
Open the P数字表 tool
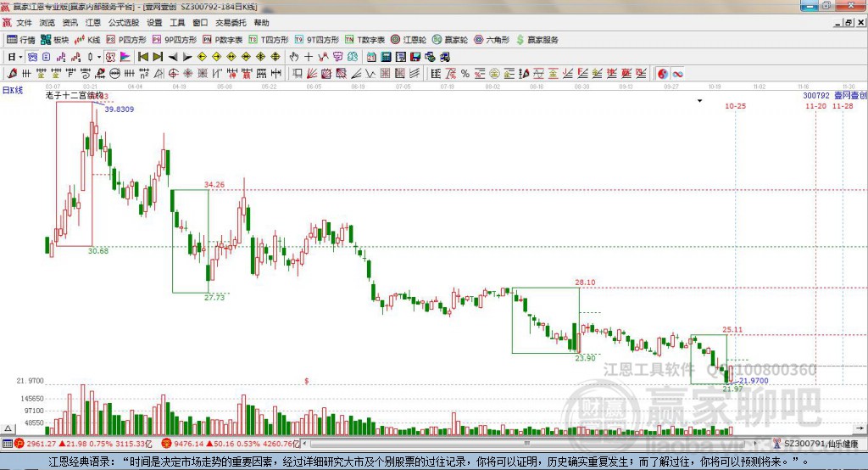pyautogui.click(x=223, y=40)
